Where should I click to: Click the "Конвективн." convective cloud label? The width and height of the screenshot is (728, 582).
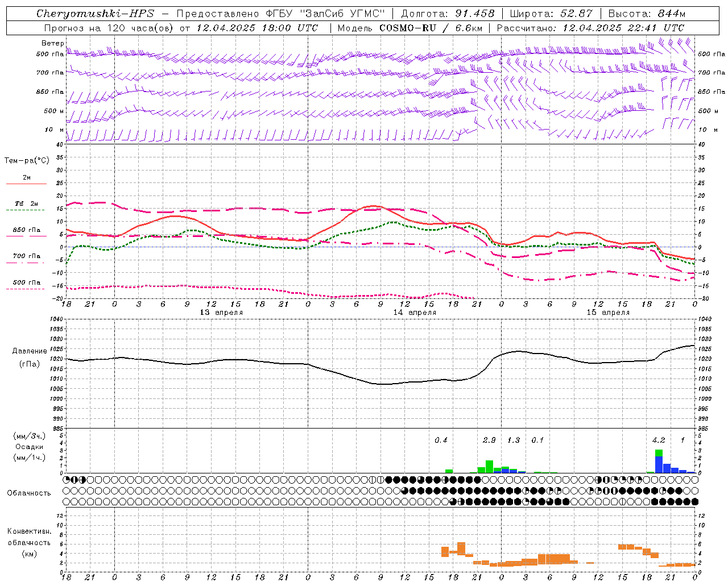coord(29,531)
